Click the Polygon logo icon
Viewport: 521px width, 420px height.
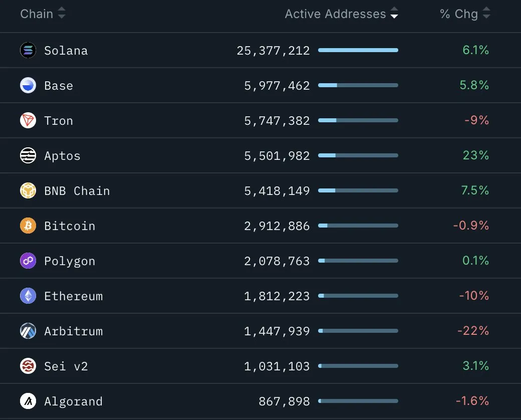tap(28, 261)
